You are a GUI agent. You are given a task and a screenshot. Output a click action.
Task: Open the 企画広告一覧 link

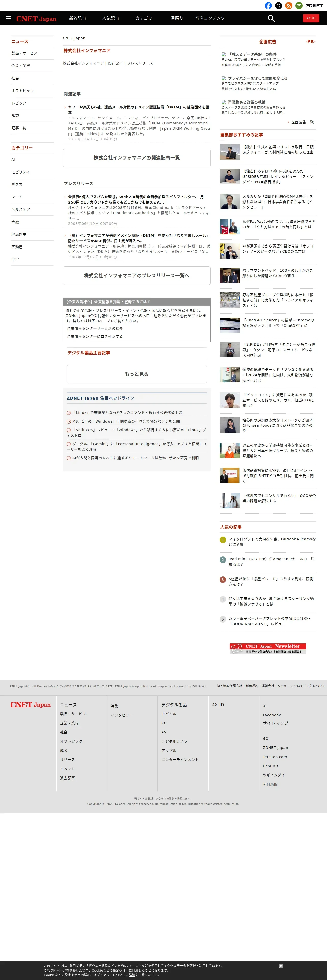click(302, 122)
